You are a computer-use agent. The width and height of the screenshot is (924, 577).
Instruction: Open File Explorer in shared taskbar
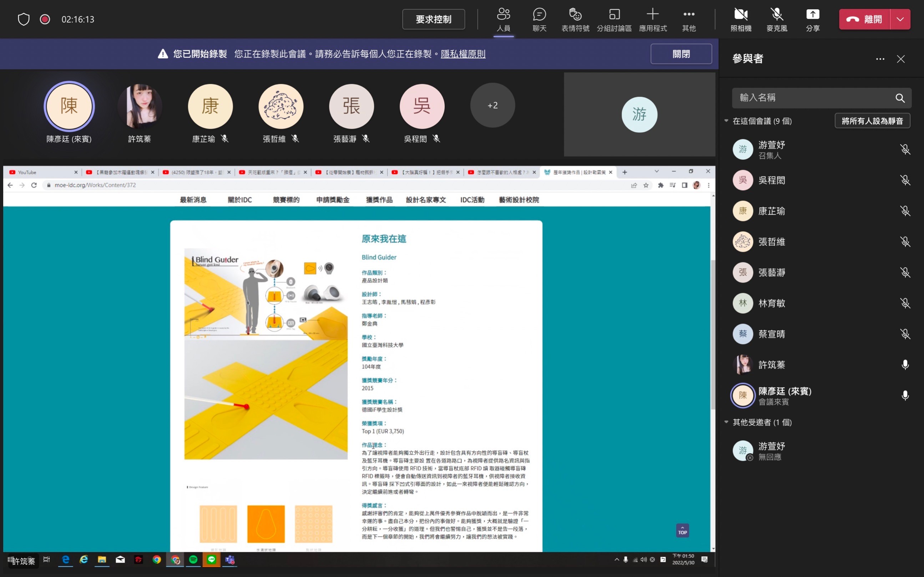pos(102,560)
